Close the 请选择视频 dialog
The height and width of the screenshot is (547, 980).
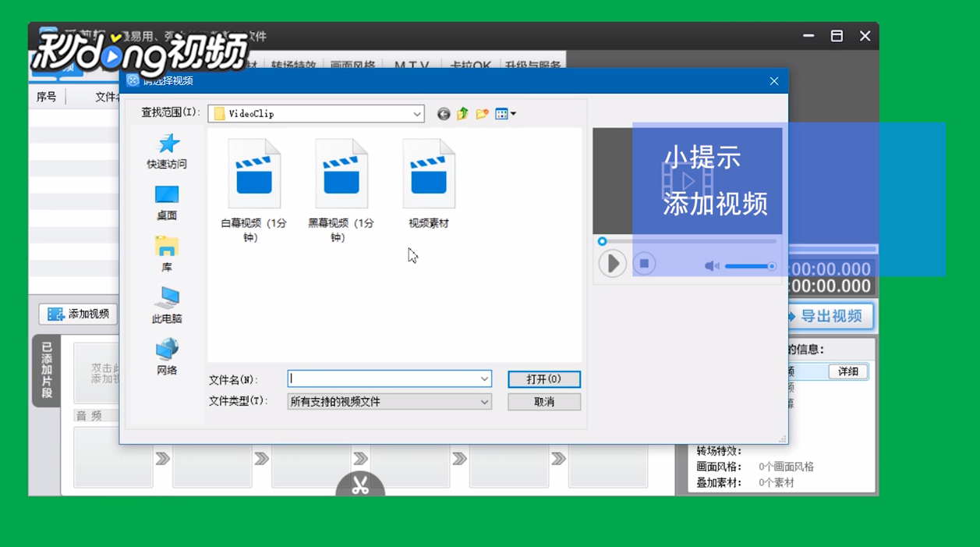tap(774, 81)
